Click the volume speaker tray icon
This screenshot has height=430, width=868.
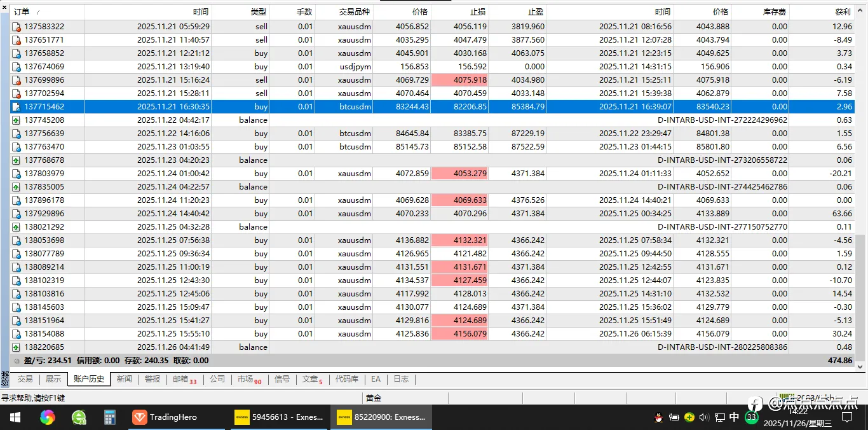point(704,417)
